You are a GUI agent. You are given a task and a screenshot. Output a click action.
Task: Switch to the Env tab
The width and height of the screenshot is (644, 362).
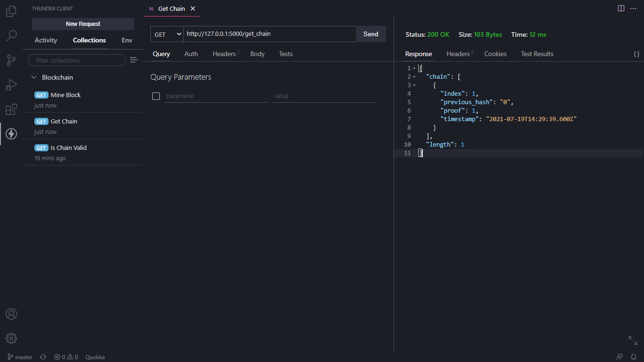tap(127, 41)
